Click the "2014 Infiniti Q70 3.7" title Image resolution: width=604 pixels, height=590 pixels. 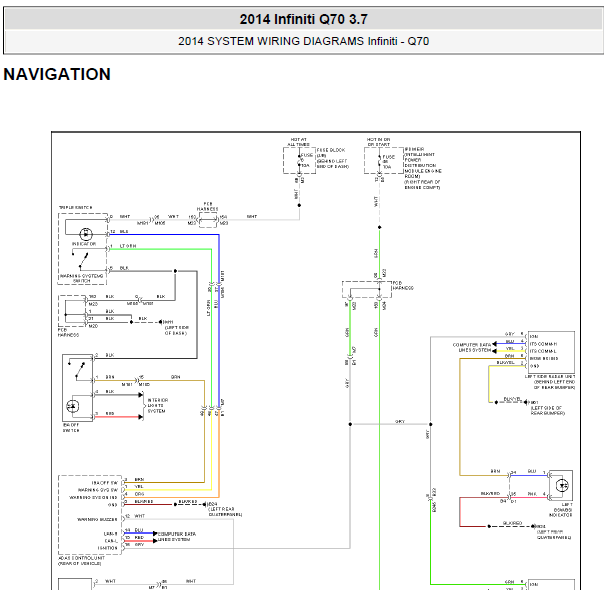[x=304, y=19]
